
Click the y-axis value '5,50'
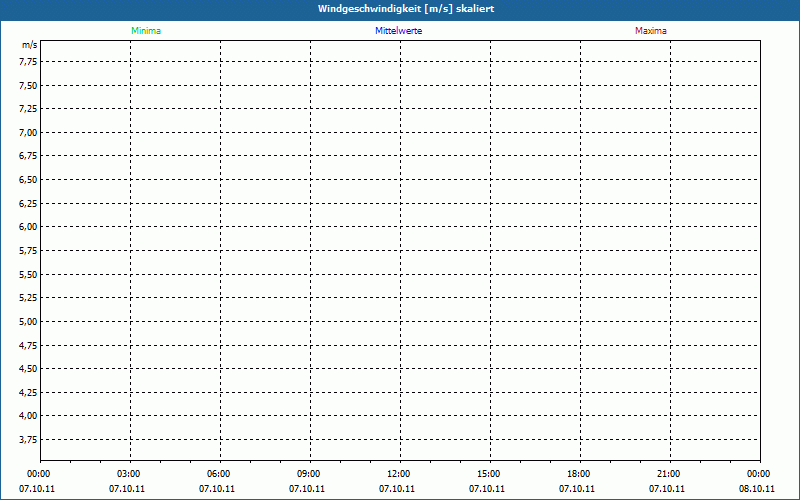28,274
